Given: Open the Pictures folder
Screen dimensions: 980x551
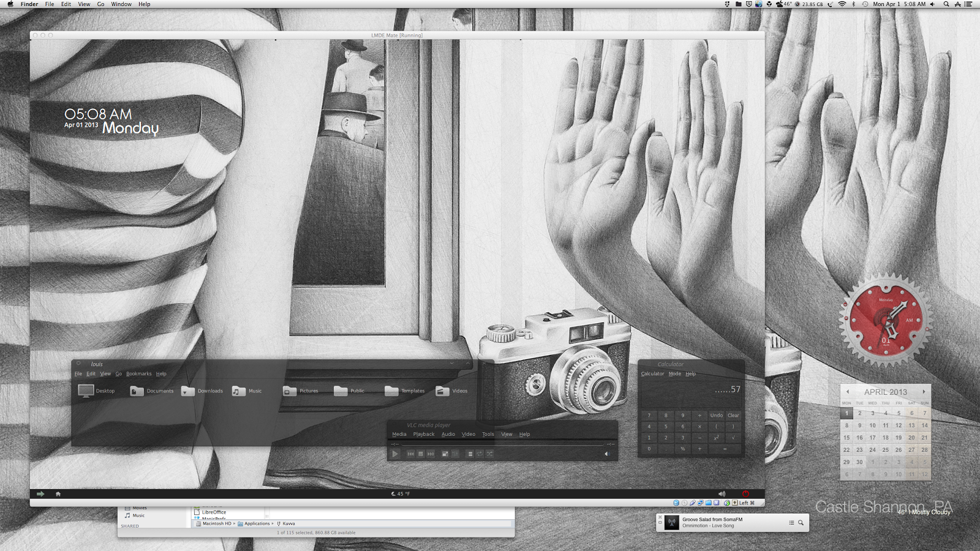Looking at the screenshot, I should [290, 391].
